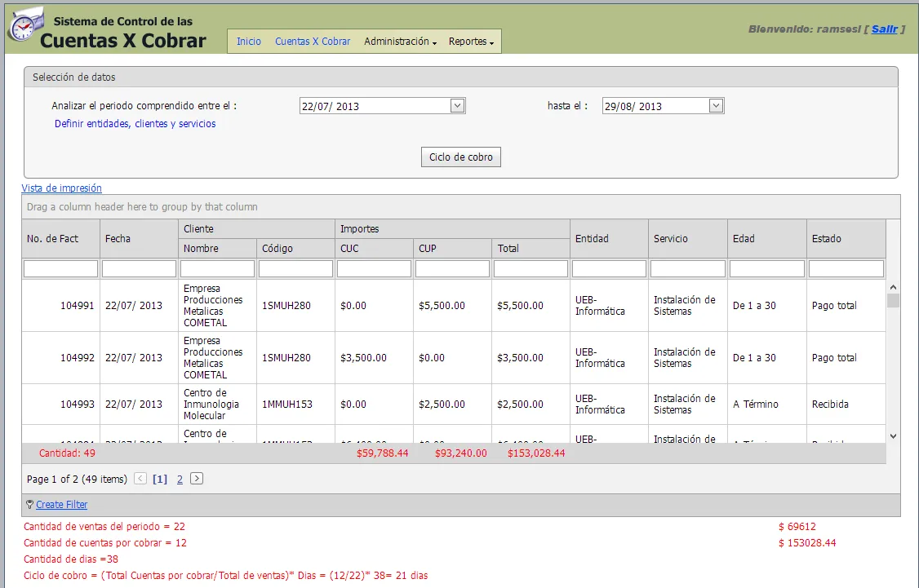The image size is (919, 588).
Task: Open Cuentas X Cobrar menu item
Action: [x=313, y=42]
